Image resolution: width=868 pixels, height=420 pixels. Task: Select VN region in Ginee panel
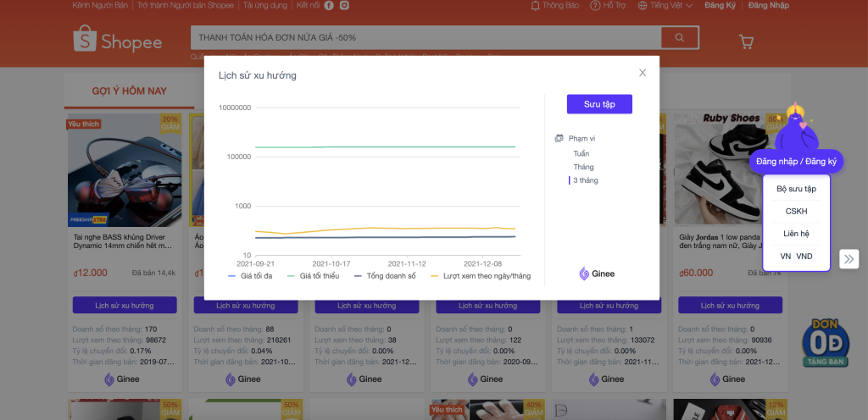click(x=786, y=257)
